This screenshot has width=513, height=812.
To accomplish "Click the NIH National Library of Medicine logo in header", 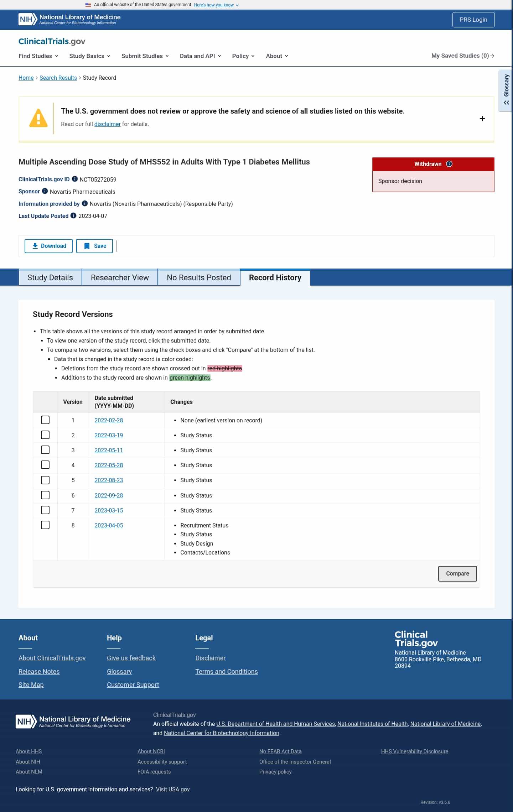I will point(69,19).
